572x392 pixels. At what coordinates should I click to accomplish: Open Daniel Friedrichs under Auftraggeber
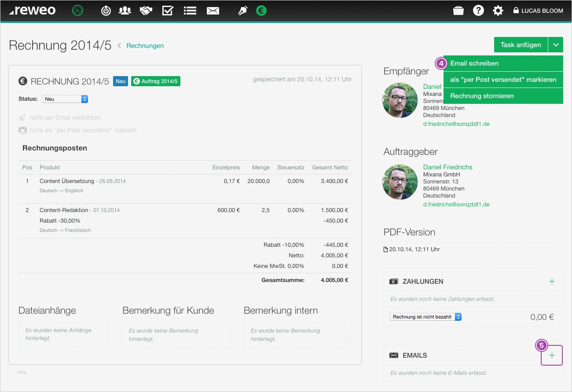point(448,167)
